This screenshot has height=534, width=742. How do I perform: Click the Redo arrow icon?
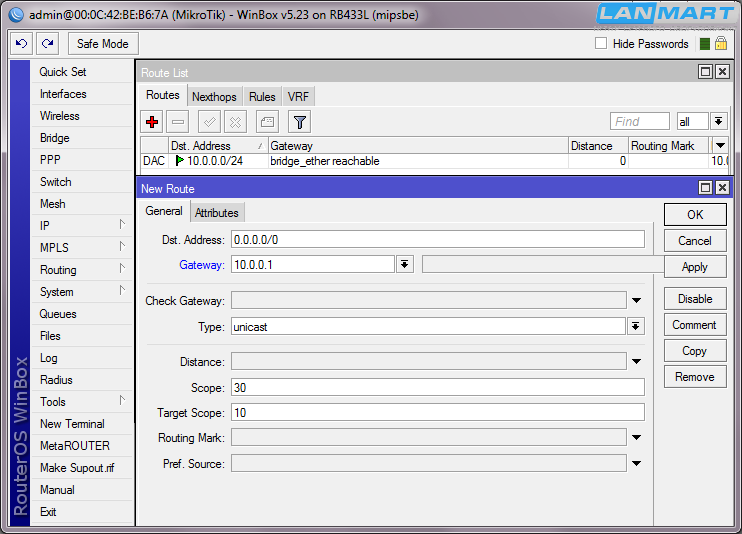click(48, 44)
